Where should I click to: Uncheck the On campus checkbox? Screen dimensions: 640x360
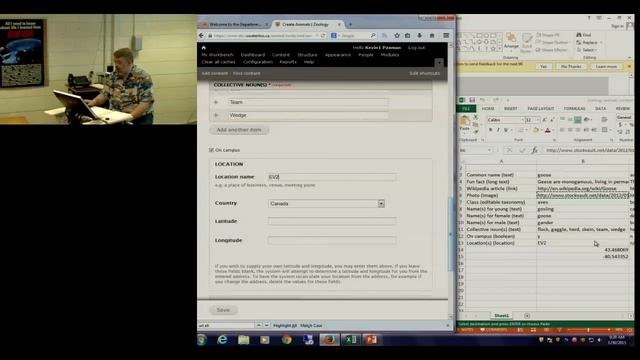[x=211, y=150]
